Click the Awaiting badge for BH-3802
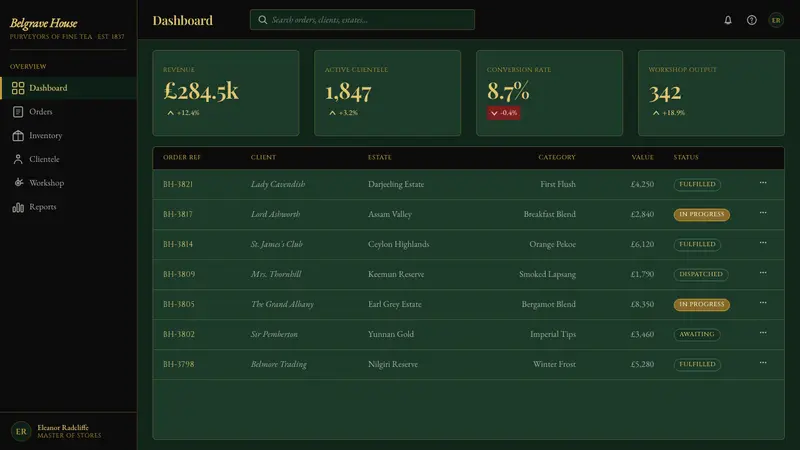The image size is (800, 450). click(696, 334)
